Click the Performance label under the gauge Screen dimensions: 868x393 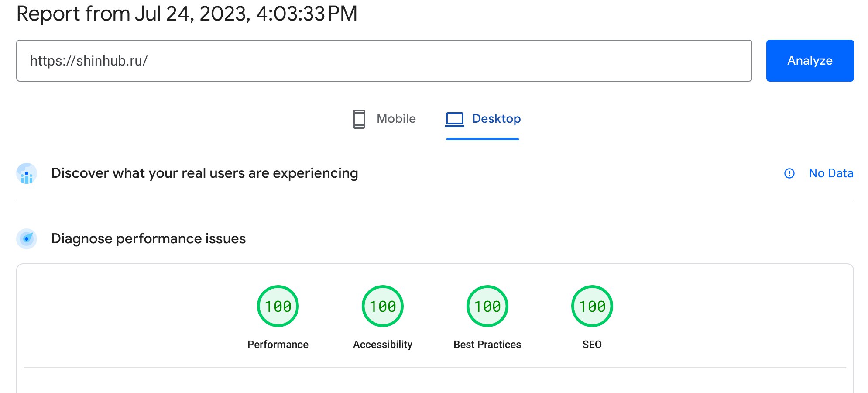pyautogui.click(x=278, y=345)
